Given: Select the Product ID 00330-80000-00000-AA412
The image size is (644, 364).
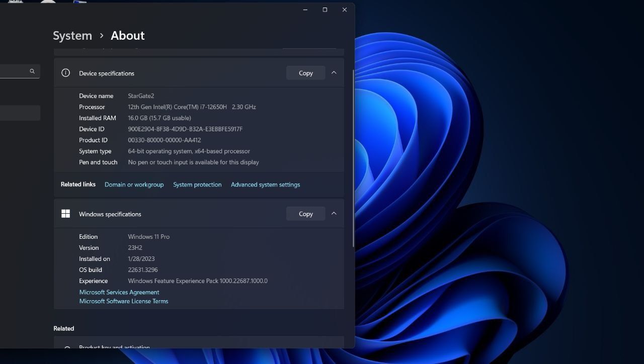Looking at the screenshot, I should click(165, 140).
